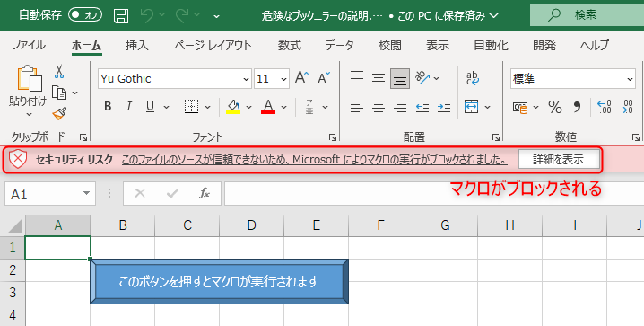Click the Redo arrow icon
The image size is (644, 326).
point(182,15)
